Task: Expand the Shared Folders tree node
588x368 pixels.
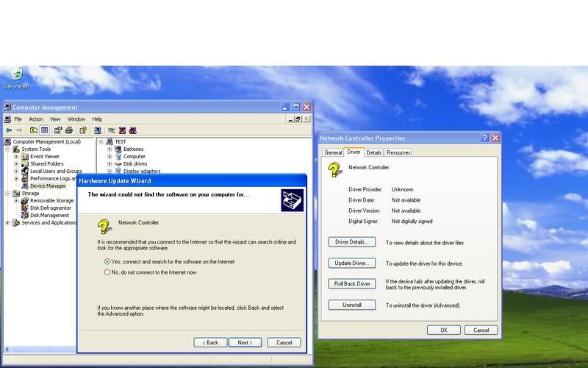Action: [x=16, y=163]
